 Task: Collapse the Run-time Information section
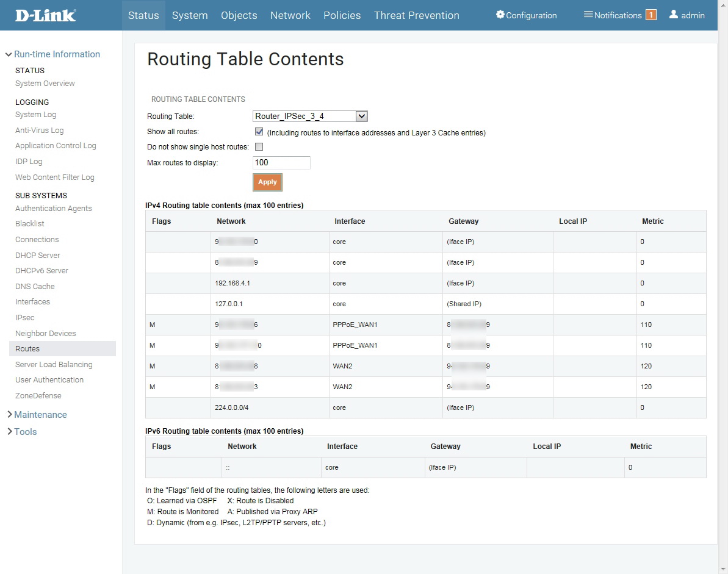click(9, 54)
